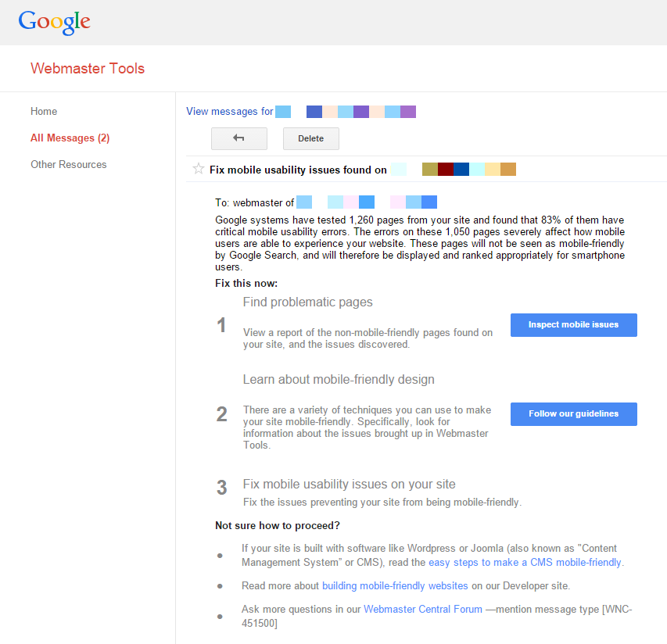Viewport: 667px width, 644px height.
Task: Open All Messages (2)
Action: [x=70, y=138]
